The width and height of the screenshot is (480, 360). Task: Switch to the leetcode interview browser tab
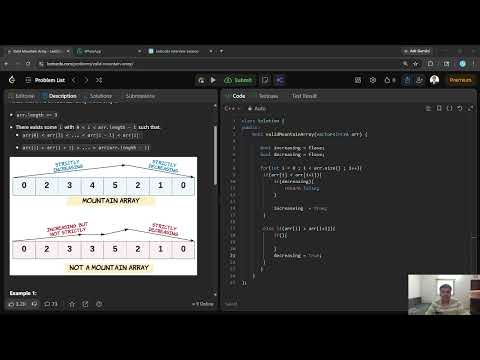coord(180,51)
